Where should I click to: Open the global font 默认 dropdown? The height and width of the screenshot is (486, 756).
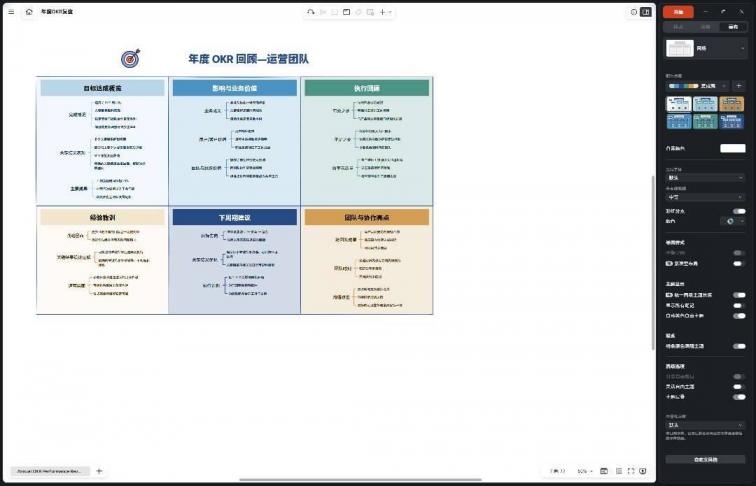(705, 178)
